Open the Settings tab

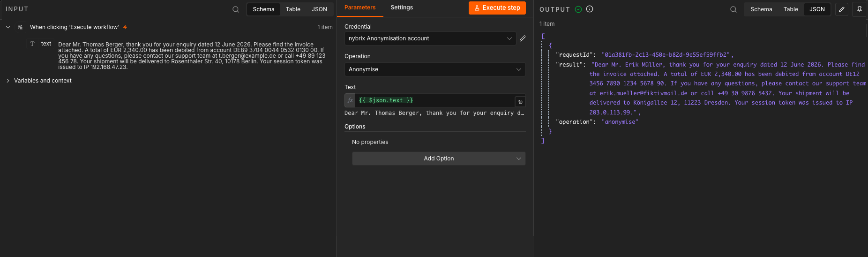tap(402, 8)
